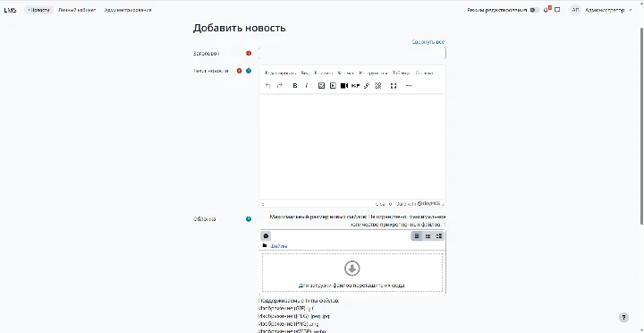Apply italic formatting in the editor
The image size is (644, 333).
pos(307,86)
